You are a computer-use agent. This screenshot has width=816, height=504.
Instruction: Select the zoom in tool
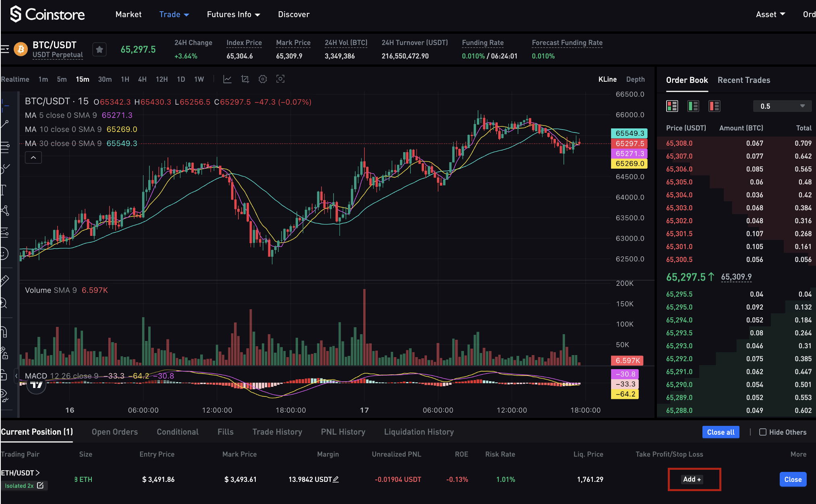tap(4, 303)
